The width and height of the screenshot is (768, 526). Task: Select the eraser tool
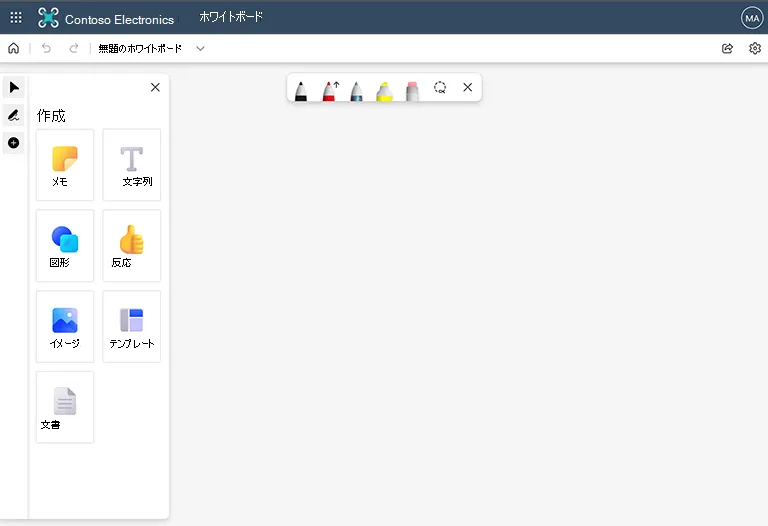pyautogui.click(x=412, y=91)
